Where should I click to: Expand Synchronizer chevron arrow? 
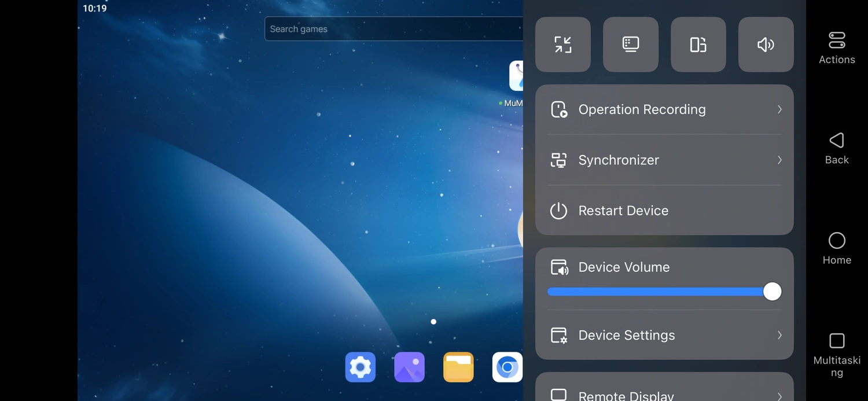pyautogui.click(x=779, y=160)
